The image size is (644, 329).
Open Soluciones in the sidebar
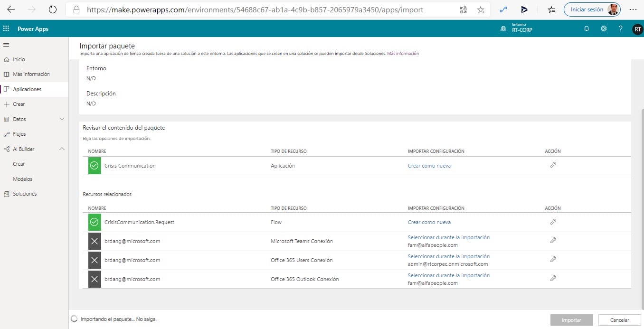25,194
